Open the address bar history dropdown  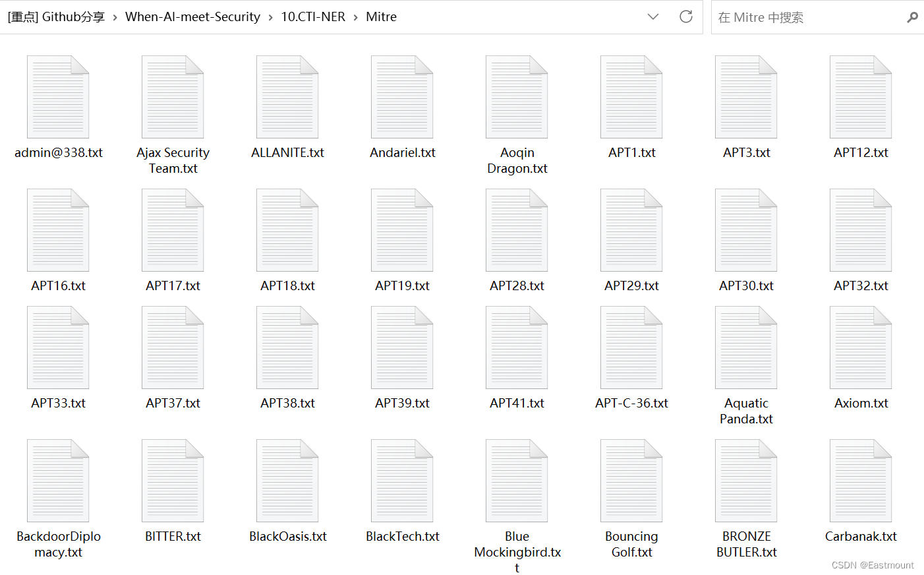[x=653, y=16]
